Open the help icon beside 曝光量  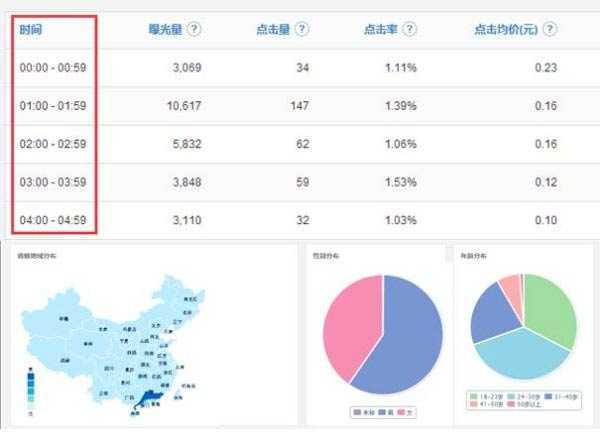[194, 29]
